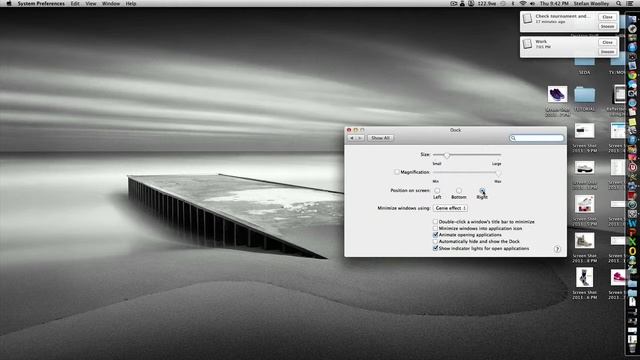Image resolution: width=640 pixels, height=360 pixels.
Task: Click the Wi-Fi status icon
Action: point(523,3)
